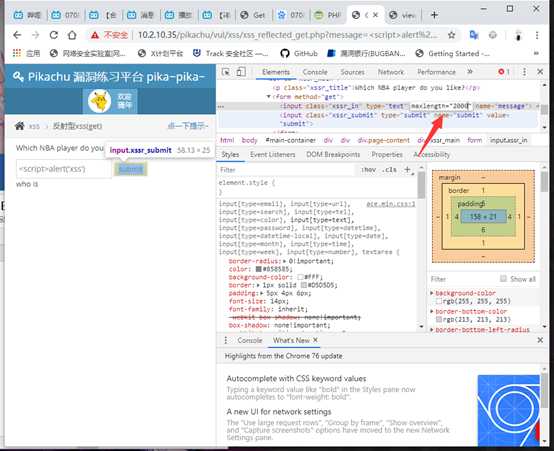The width and height of the screenshot is (554, 451).
Task: Click the home icon in page breadcrumb
Action: click(x=20, y=126)
